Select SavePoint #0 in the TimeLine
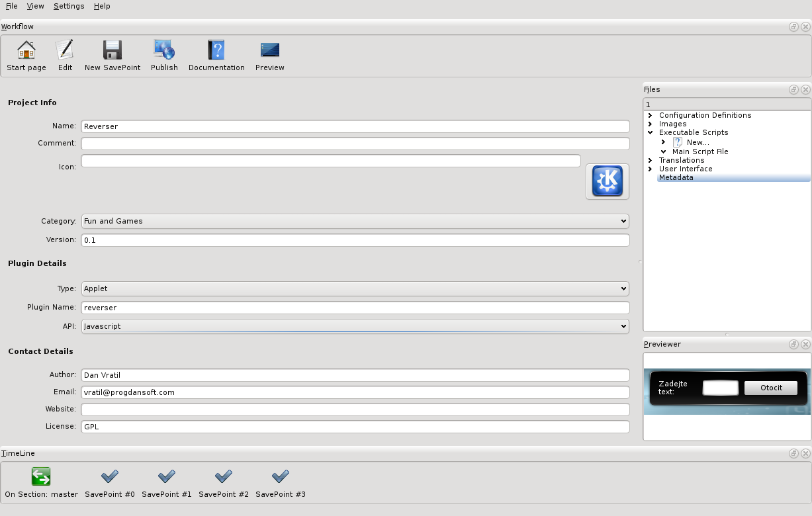 point(110,477)
